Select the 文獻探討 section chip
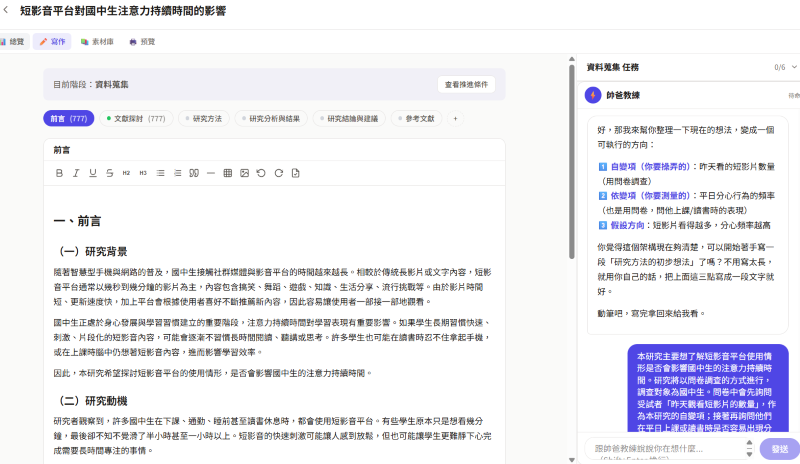The height and width of the screenshot is (464, 800). (136, 118)
